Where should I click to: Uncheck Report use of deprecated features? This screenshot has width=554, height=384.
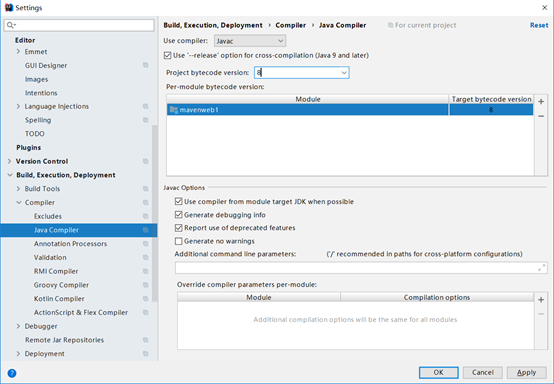point(178,228)
